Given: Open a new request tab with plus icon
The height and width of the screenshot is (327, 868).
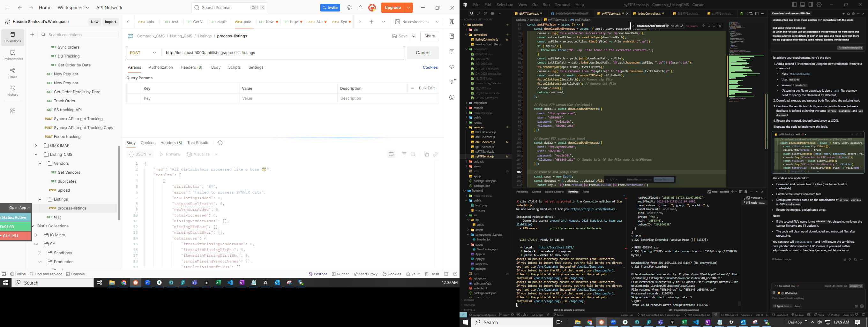Looking at the screenshot, I should click(x=371, y=22).
